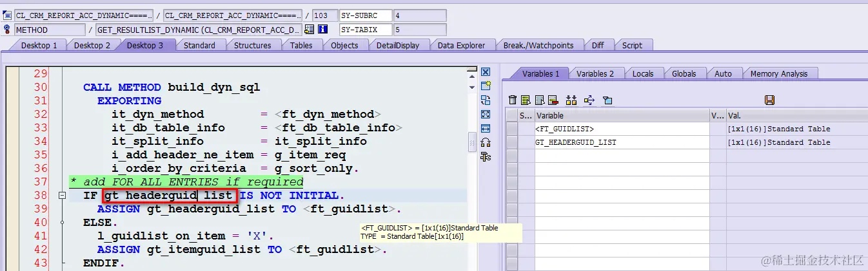Click the yellow branching arrow icon
The image size is (868, 271).
point(589,100)
